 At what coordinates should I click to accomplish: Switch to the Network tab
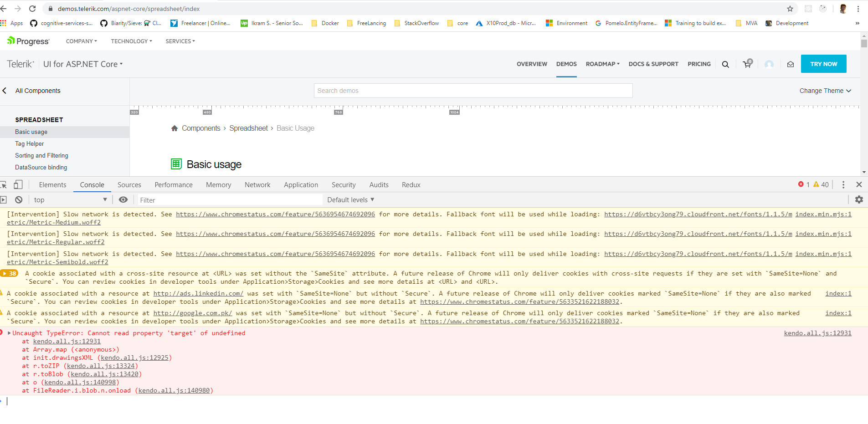point(257,184)
